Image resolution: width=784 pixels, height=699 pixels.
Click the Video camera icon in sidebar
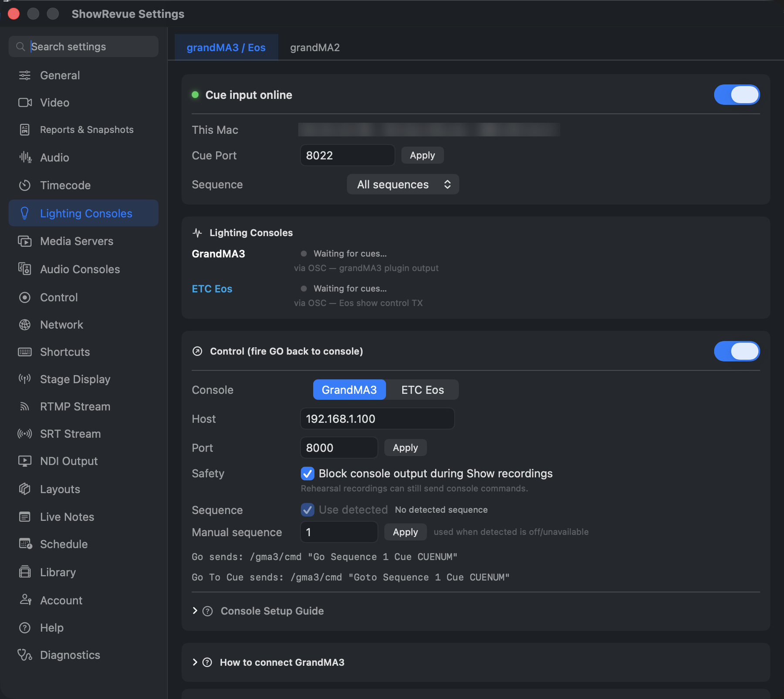[25, 102]
